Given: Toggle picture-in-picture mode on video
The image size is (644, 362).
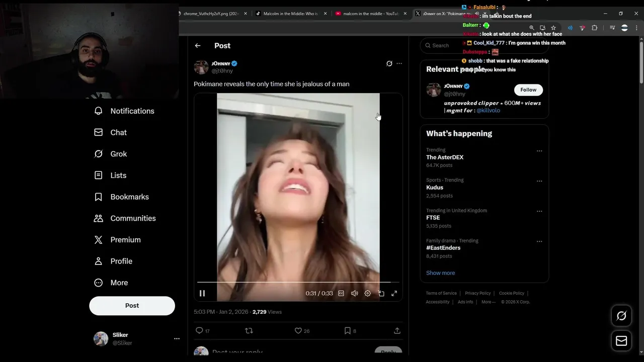Looking at the screenshot, I should pyautogui.click(x=381, y=293).
